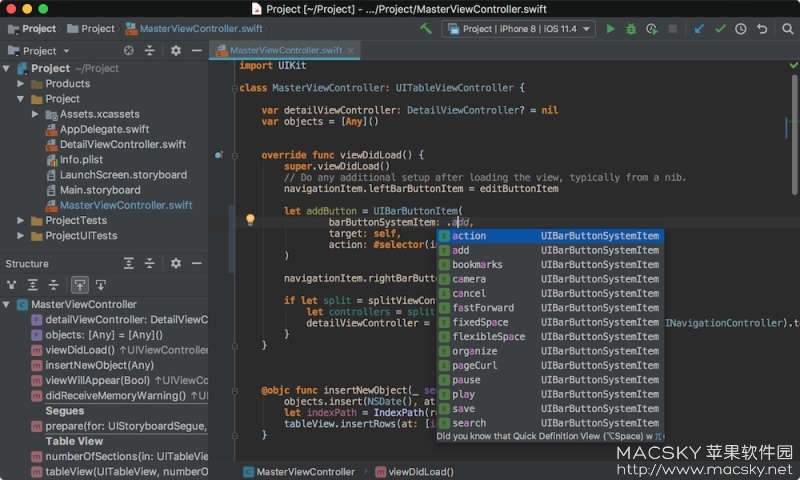Start debugging with the bug icon
Viewport: 800px width, 480px height.
631,29
